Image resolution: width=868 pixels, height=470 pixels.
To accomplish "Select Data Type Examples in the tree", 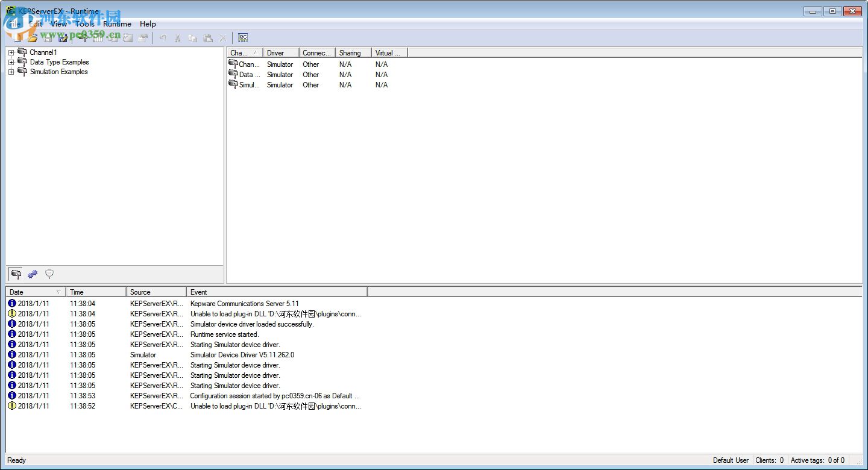I will 59,62.
